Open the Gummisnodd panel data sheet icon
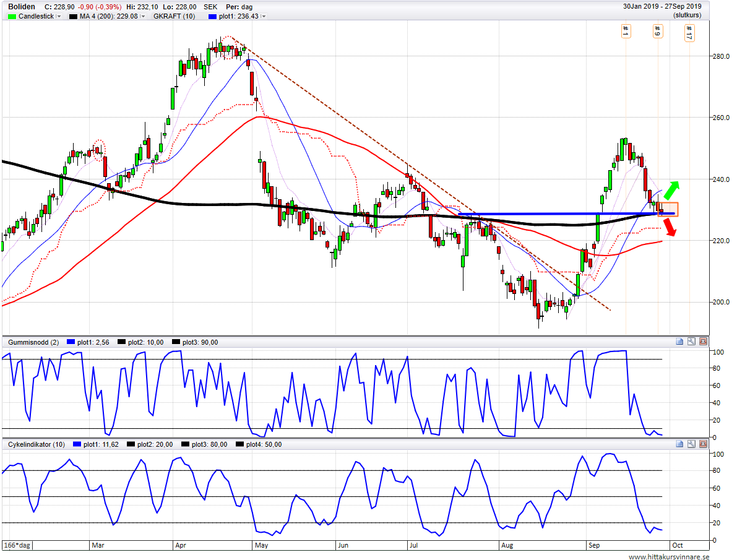The width and height of the screenshot is (737, 560). pyautogui.click(x=679, y=342)
